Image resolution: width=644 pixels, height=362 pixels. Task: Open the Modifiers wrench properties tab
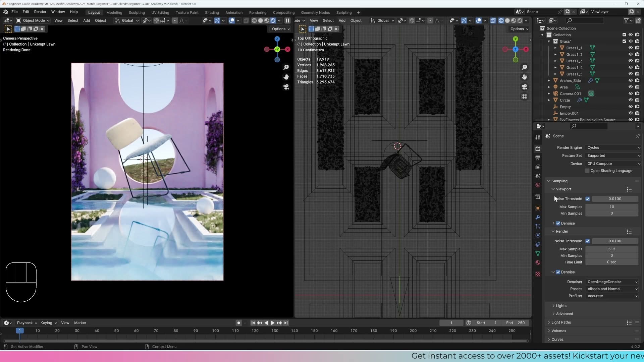tap(538, 217)
